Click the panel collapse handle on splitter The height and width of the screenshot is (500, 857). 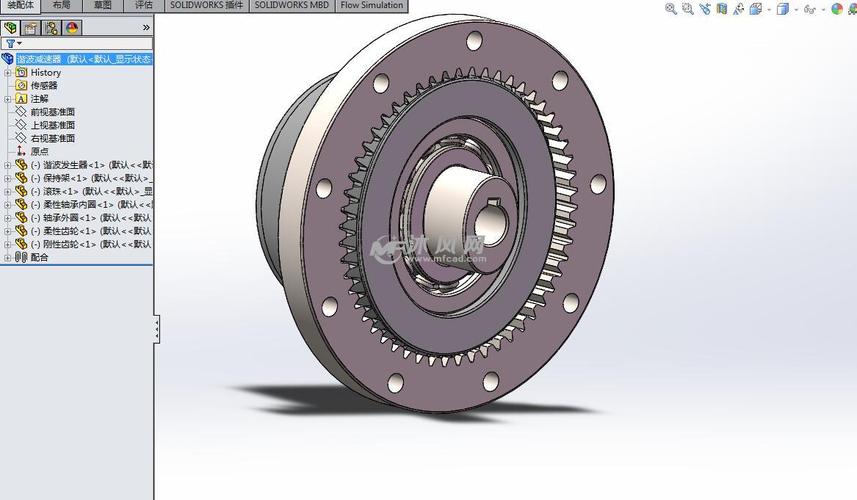coord(156,327)
